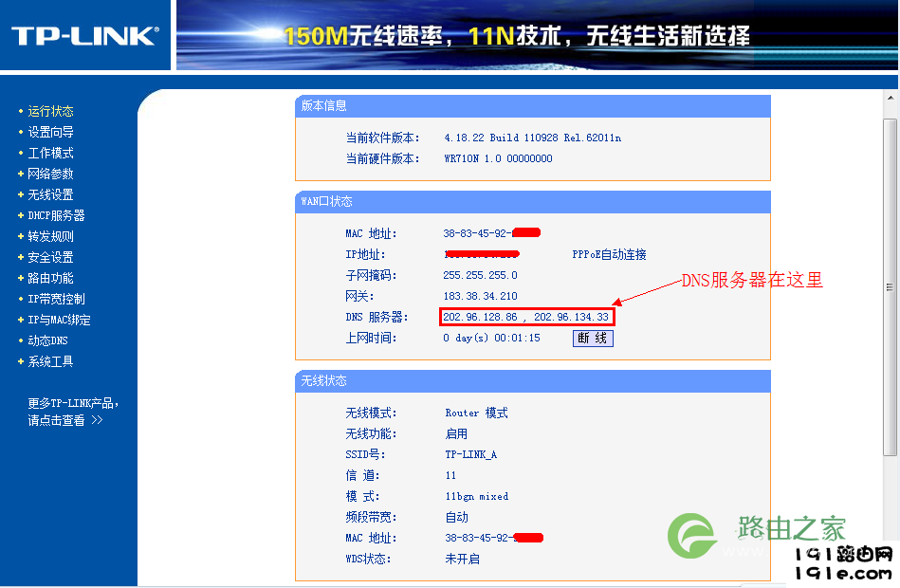Expand the 网络参数 menu
The height and width of the screenshot is (588, 900).
50,174
